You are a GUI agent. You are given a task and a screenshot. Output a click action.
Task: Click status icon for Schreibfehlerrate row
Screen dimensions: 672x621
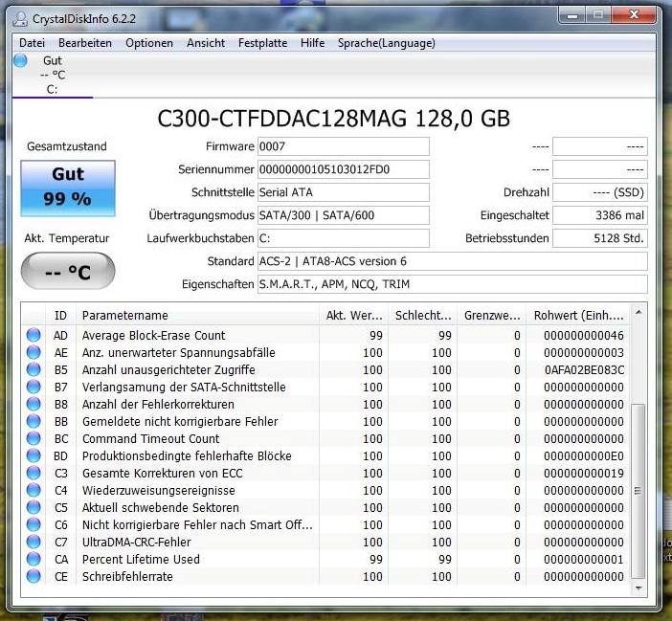[34, 576]
